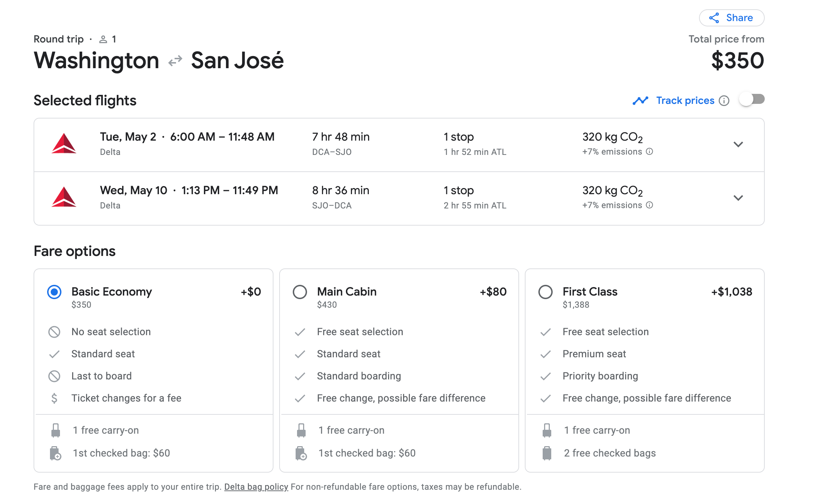819x504 pixels.
Task: Click the Delta logo on outbound flight
Action: click(x=64, y=144)
